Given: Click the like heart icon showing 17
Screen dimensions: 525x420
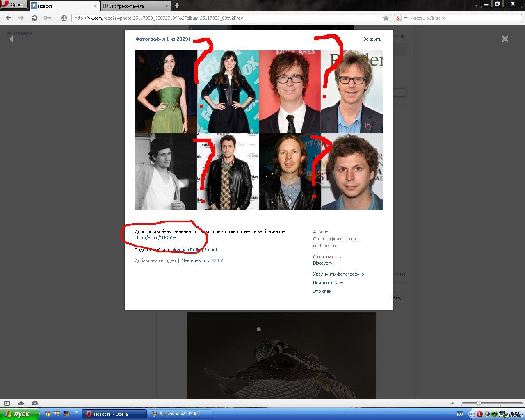Looking at the screenshot, I should pyautogui.click(x=214, y=260).
